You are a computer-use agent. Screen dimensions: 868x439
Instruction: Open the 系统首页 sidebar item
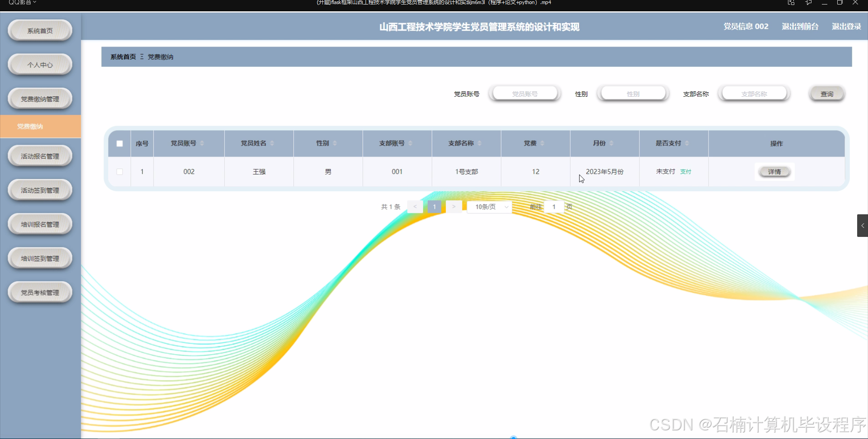click(40, 30)
